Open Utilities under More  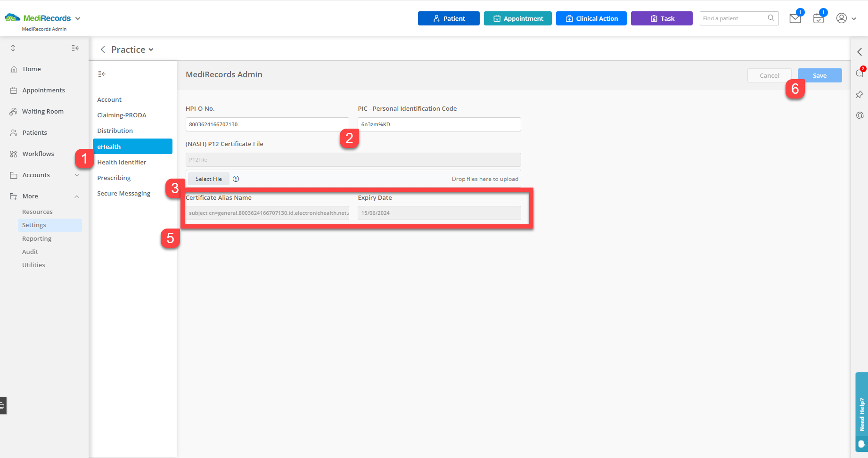point(33,265)
